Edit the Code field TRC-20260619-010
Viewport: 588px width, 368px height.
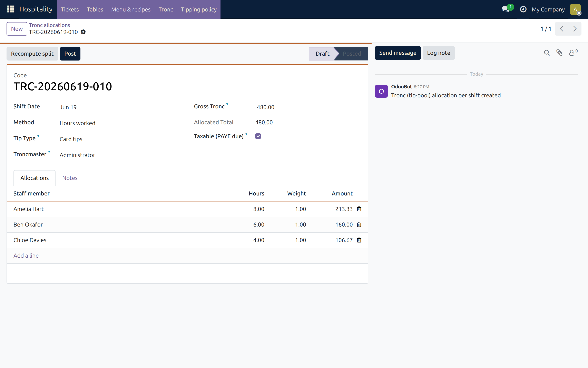tap(63, 86)
